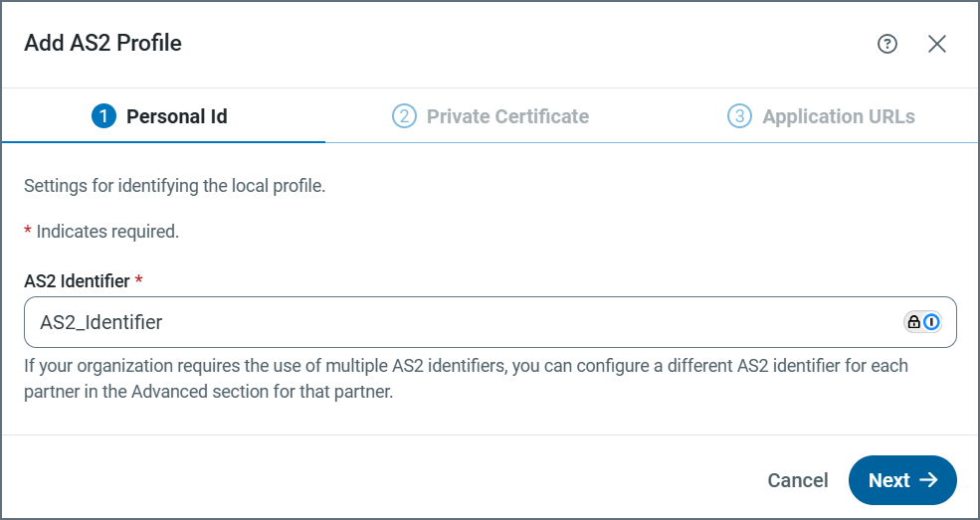
Task: Close the Add AS2 Profile dialog
Action: point(937,44)
